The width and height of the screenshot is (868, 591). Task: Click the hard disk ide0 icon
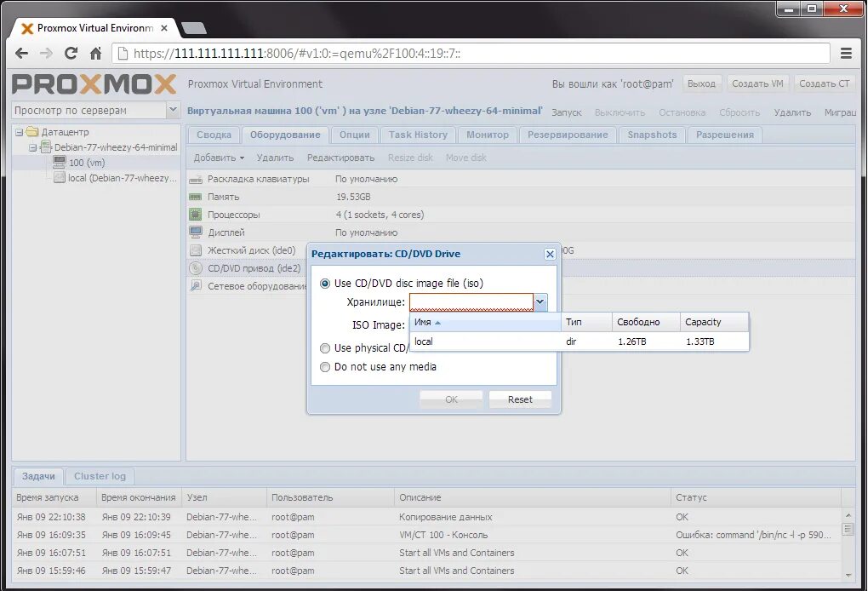[x=196, y=250]
